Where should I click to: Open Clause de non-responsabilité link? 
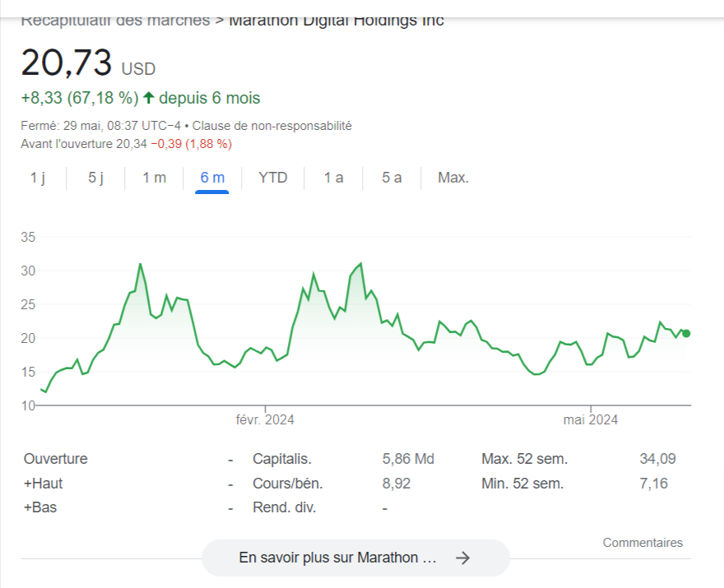272,126
